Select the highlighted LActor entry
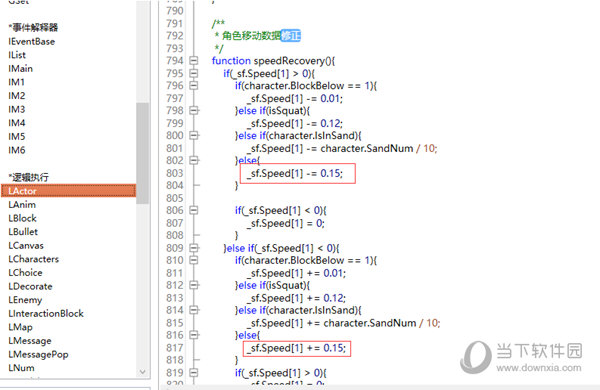The width and height of the screenshot is (600, 390). coord(68,191)
